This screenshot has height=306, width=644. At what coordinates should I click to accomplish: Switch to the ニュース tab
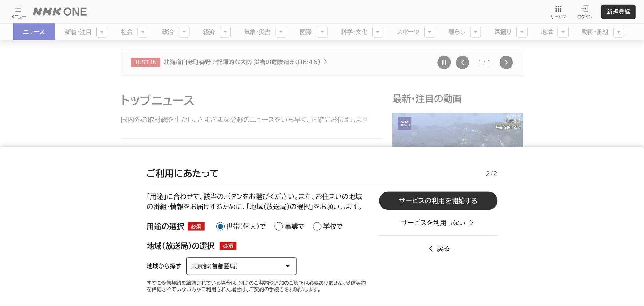pos(34,32)
